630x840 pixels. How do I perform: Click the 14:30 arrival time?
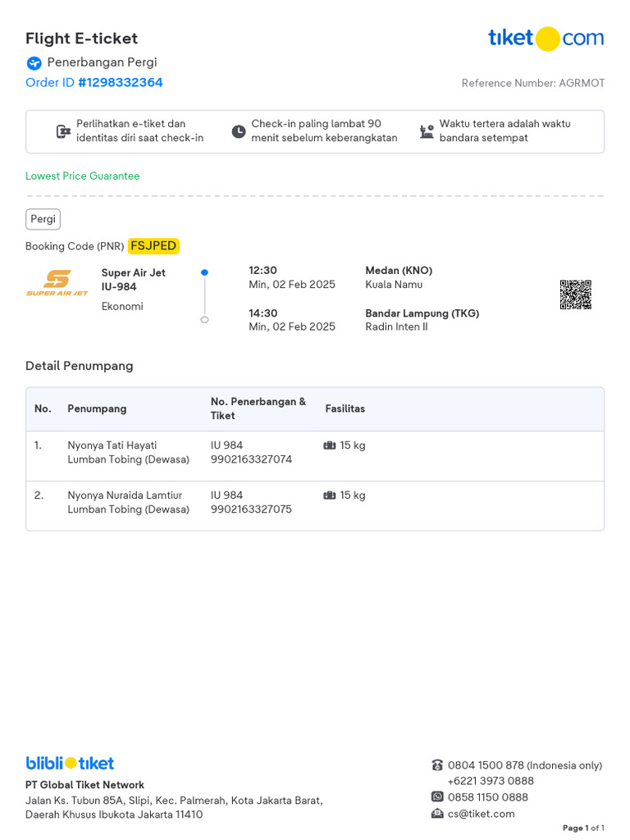click(x=262, y=313)
